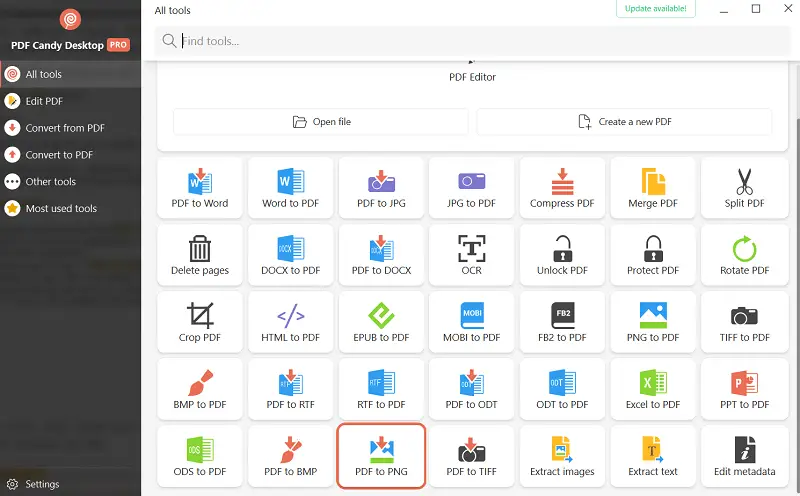Screen dimensions: 800x496
Task: Open the Edit metadata tool
Action: click(x=744, y=456)
